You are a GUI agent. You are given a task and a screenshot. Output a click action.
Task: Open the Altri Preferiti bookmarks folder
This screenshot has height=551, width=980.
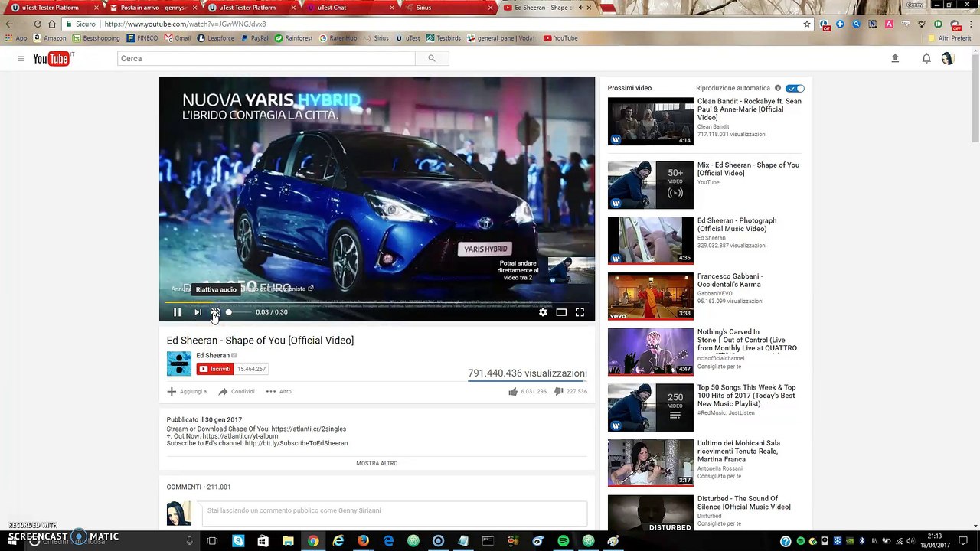pyautogui.click(x=949, y=38)
